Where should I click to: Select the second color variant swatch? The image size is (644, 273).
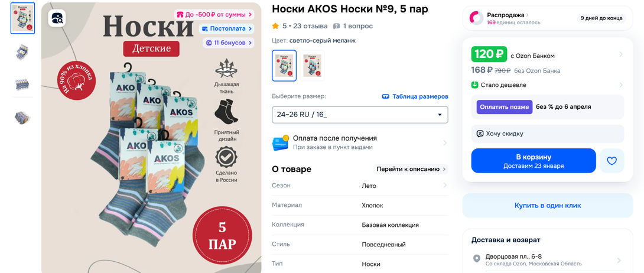point(312,66)
